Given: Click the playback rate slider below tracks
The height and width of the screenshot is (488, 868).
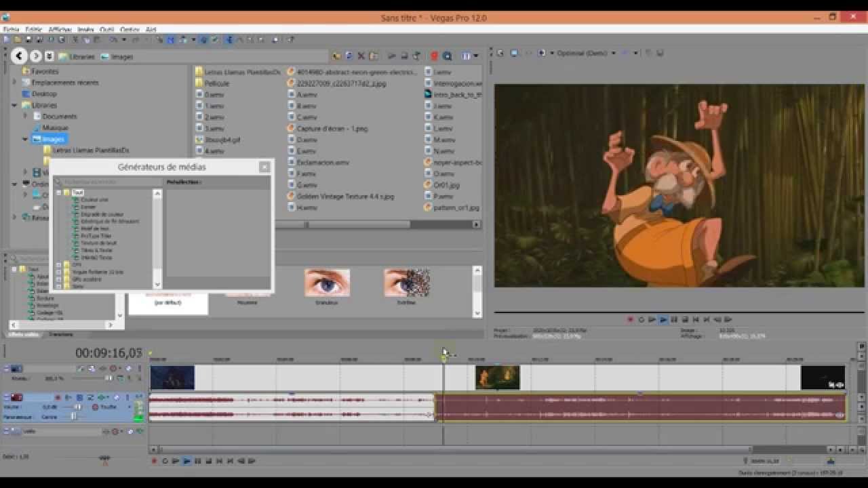Looking at the screenshot, I should 104,458.
